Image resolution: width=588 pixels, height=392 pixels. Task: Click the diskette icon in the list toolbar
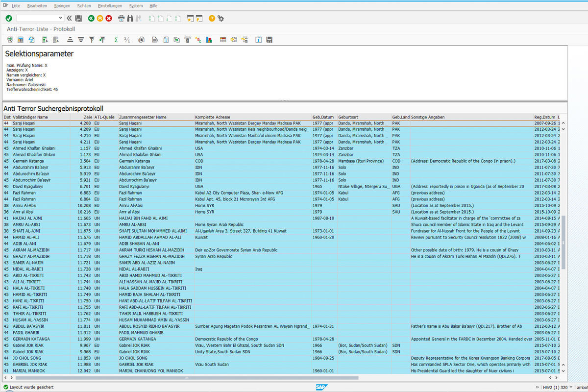[x=269, y=40]
